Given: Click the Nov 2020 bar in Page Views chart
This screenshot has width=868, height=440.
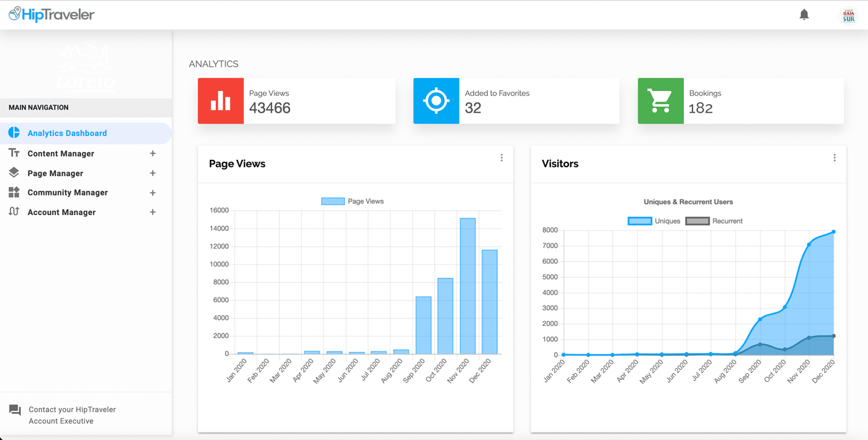Looking at the screenshot, I should 467,285.
